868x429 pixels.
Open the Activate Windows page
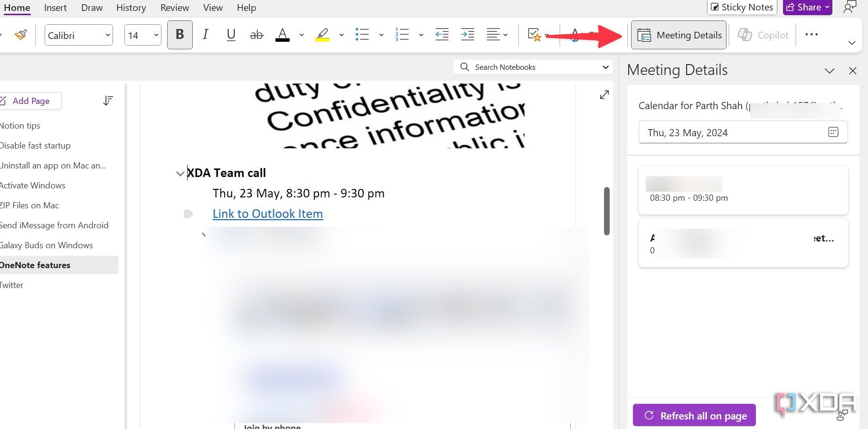32,185
